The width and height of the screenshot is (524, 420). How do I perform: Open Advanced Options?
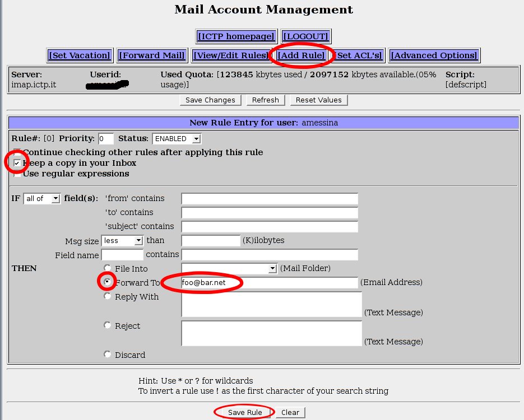pos(434,55)
